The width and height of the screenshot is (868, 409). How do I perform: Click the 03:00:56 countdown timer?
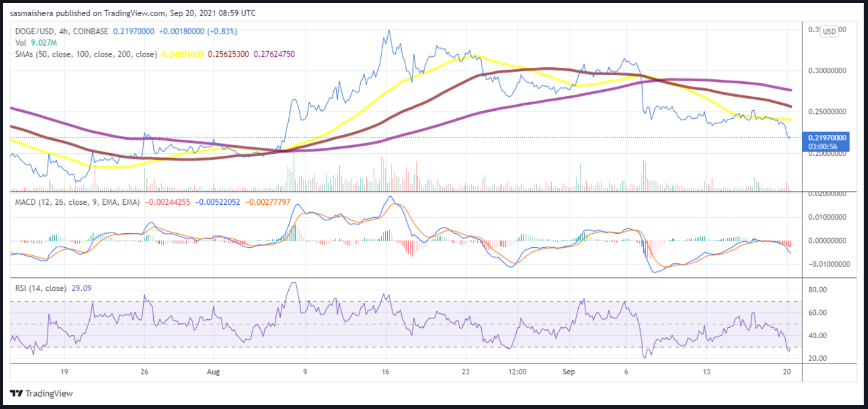click(823, 146)
